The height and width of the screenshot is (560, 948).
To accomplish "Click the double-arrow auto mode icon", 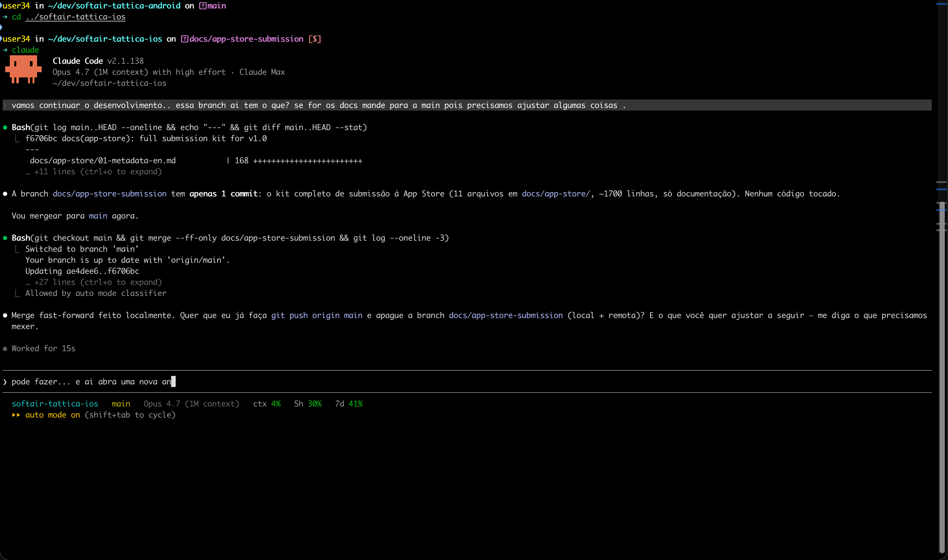I will [16, 415].
